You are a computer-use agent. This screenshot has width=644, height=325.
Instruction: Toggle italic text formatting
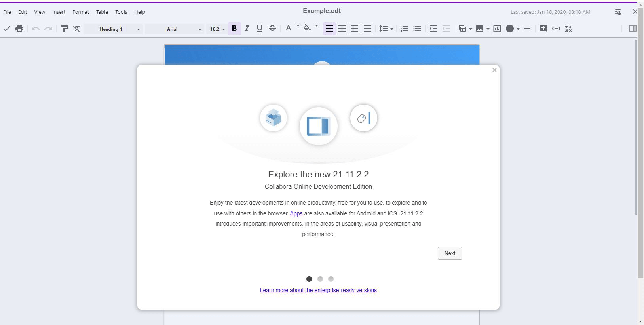pos(247,29)
